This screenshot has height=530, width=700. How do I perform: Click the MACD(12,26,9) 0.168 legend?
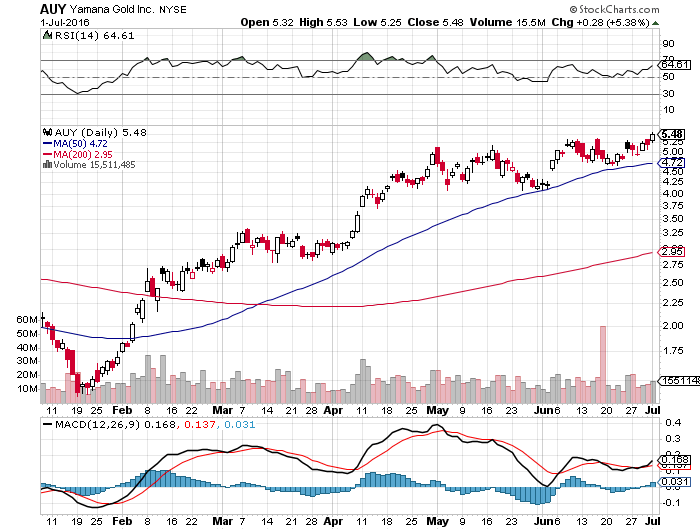pos(109,424)
